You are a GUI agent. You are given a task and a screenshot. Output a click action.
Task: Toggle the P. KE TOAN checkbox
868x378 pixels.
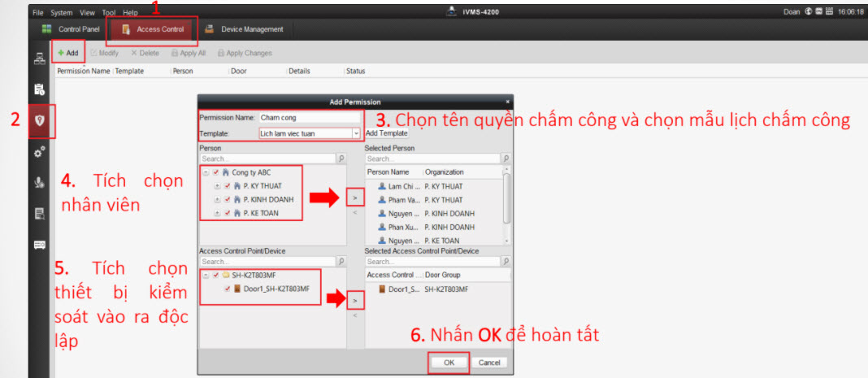pyautogui.click(x=227, y=213)
